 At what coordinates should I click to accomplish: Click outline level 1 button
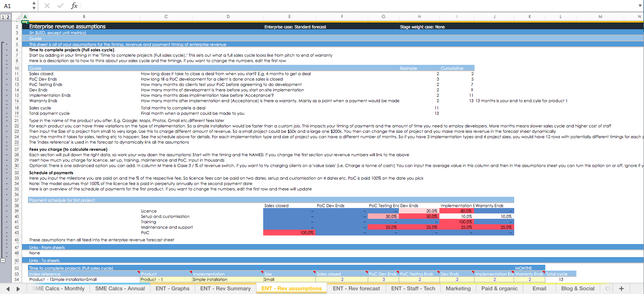click(3, 17)
